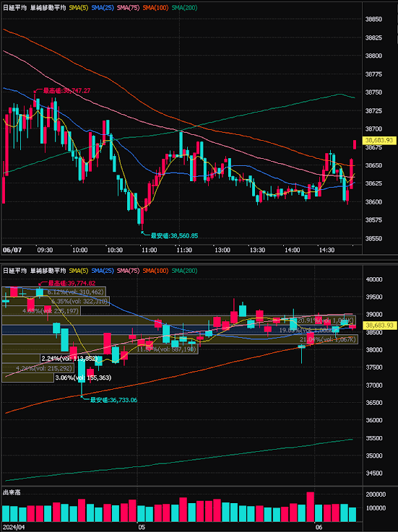The width and height of the screenshot is (398, 532).
Task: Click the 21.04%(vol: 1,067K) volume profile label
Action: 327,339
